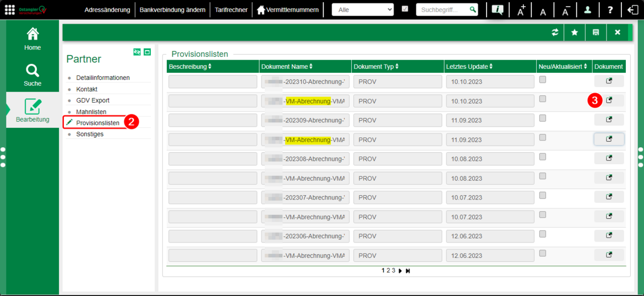Add to favorites with star icon

tap(575, 32)
